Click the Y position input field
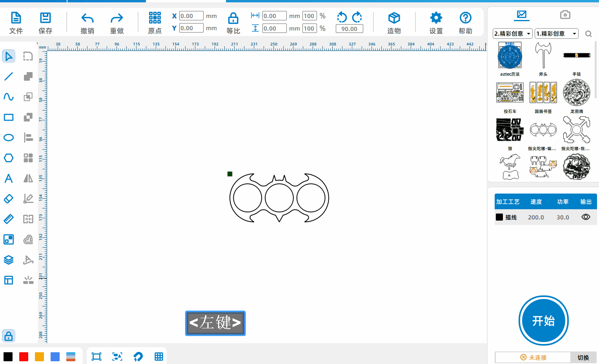The height and width of the screenshot is (364, 599). 191,28
